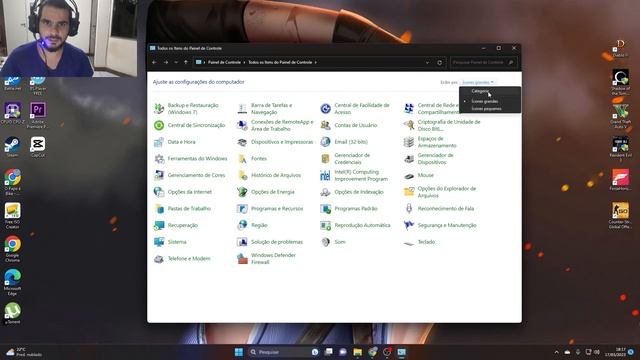This screenshot has height=360, width=640.
Task: Open Windows Defender Firewall
Action: [x=267, y=259]
